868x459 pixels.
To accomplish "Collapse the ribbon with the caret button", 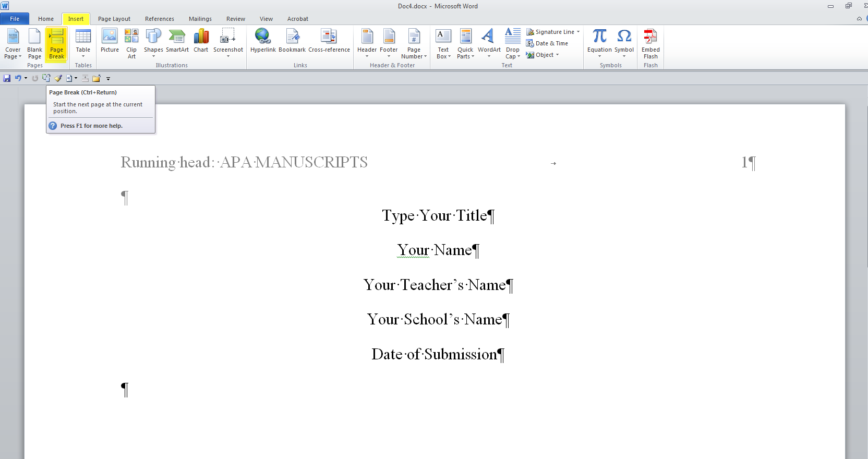I will [x=859, y=19].
